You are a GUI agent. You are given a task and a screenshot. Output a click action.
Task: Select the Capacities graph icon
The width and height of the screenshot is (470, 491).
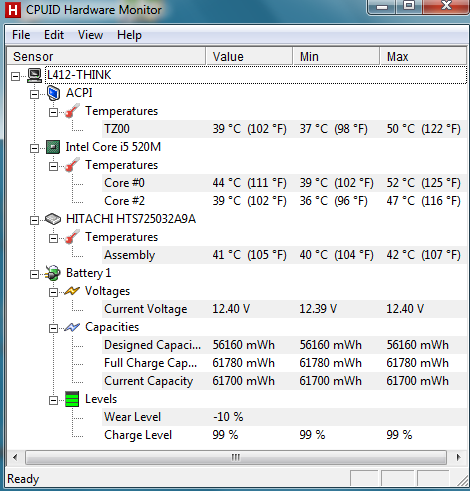[72, 327]
